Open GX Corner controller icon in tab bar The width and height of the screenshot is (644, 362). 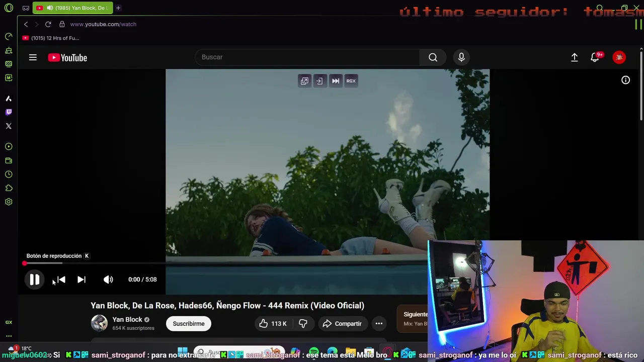pos(26,8)
